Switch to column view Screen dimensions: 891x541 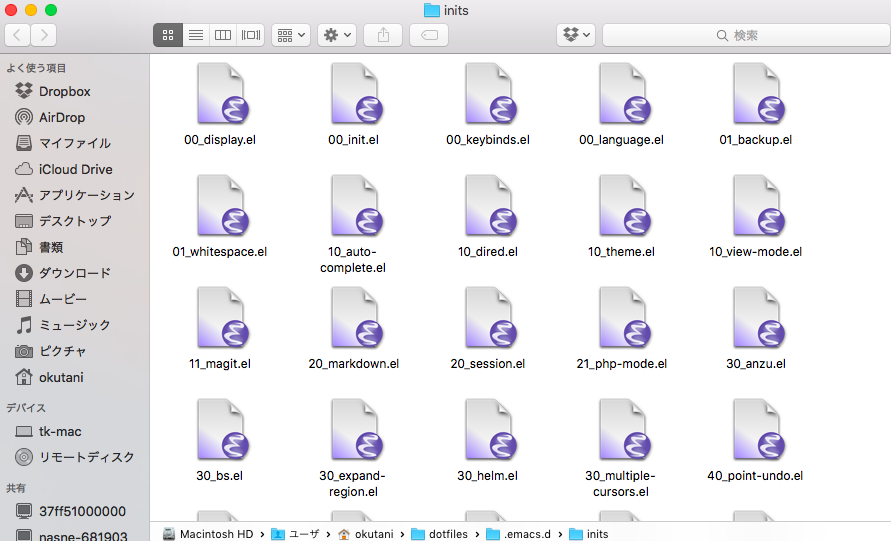[x=223, y=35]
